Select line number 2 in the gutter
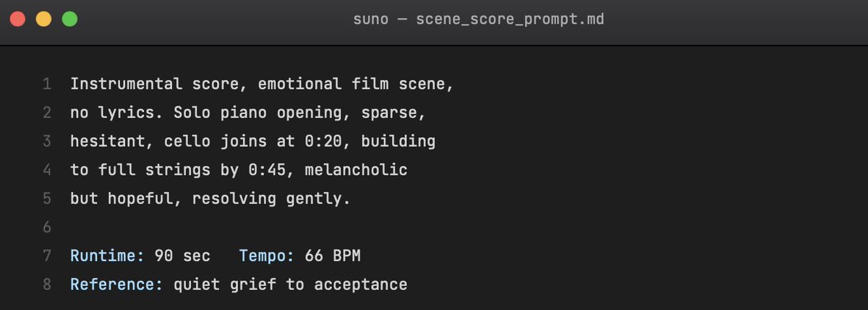This screenshot has width=868, height=310. pyautogui.click(x=47, y=113)
